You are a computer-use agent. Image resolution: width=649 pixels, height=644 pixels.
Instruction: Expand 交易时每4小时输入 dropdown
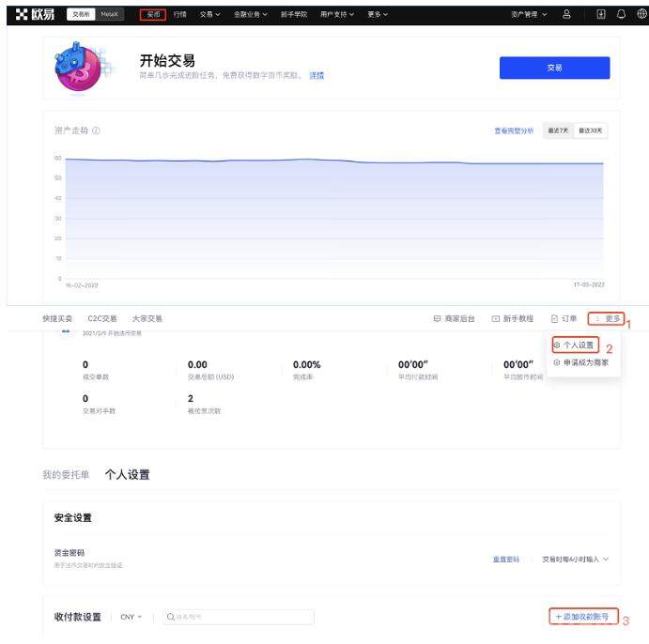coord(575,560)
